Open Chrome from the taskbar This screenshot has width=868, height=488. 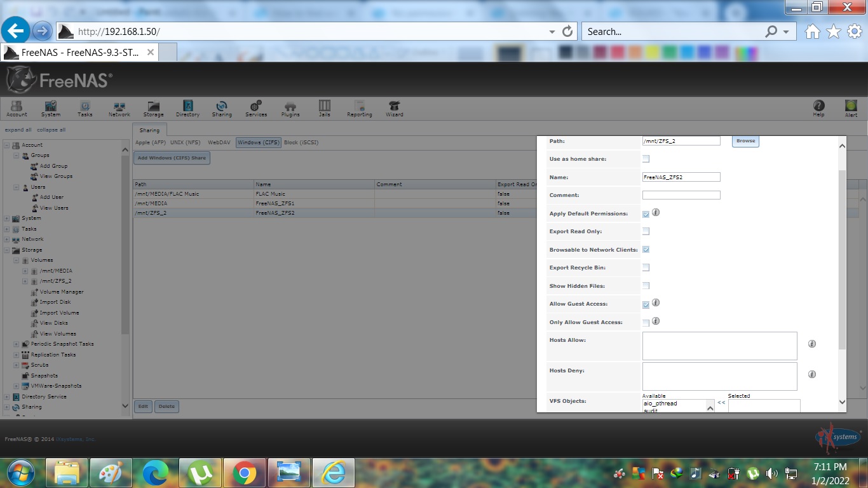(x=245, y=473)
